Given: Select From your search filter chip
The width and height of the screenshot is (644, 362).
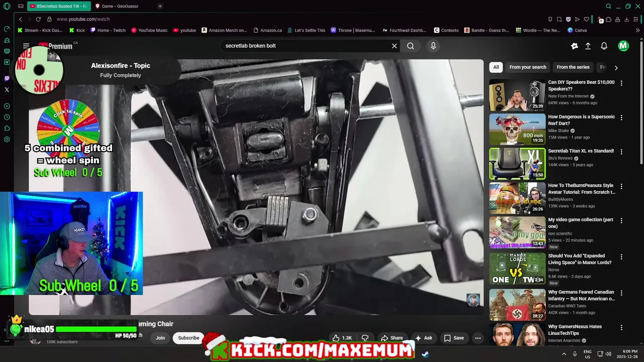Looking at the screenshot, I should click(528, 67).
